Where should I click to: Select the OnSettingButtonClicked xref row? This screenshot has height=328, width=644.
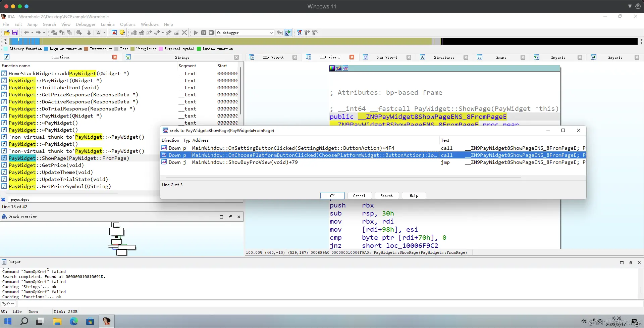(373, 148)
